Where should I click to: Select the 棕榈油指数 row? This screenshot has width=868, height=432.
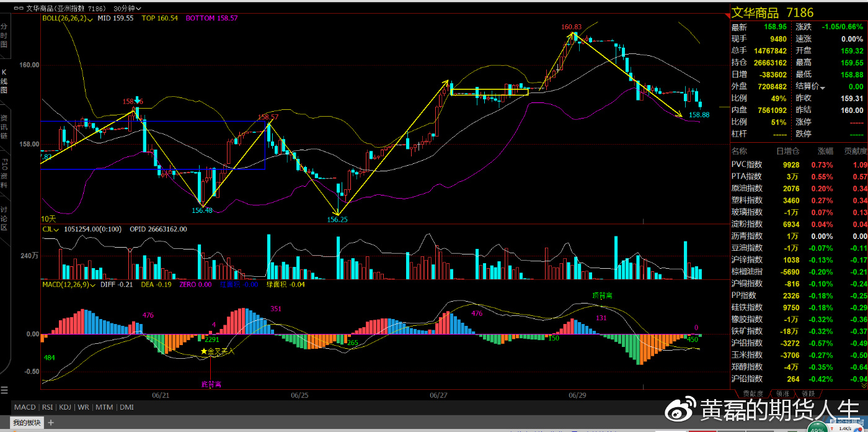[x=799, y=272]
